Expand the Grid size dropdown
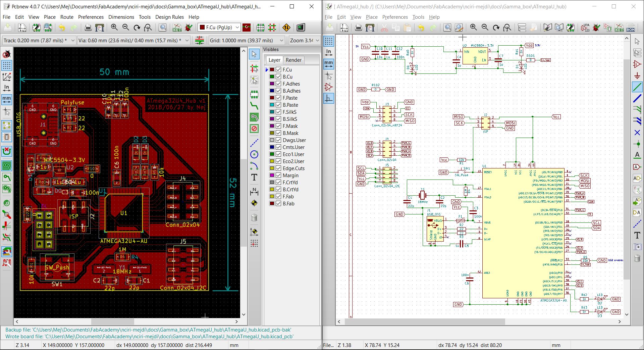This screenshot has height=350, width=644. click(x=282, y=41)
